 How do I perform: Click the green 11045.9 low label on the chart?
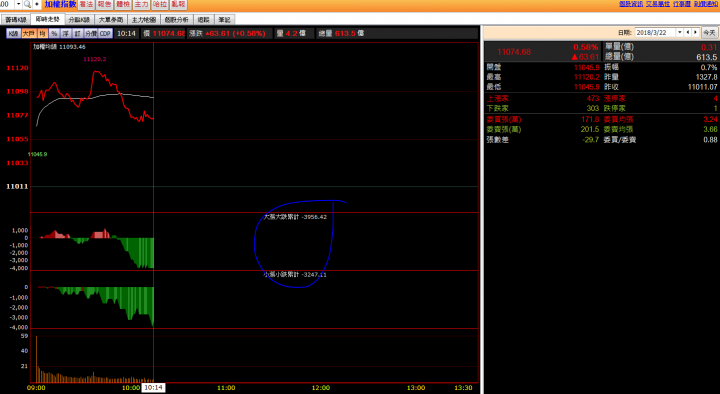click(37, 154)
